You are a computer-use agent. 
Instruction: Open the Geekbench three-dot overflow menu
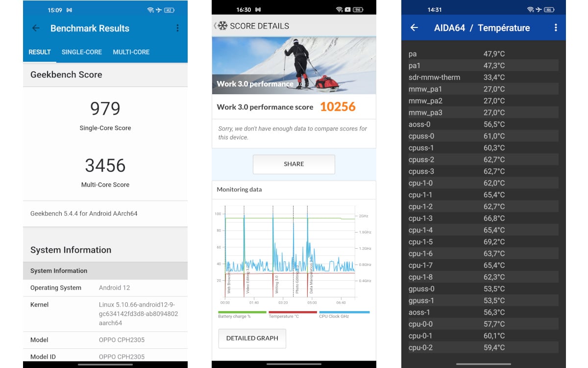pyautogui.click(x=177, y=28)
